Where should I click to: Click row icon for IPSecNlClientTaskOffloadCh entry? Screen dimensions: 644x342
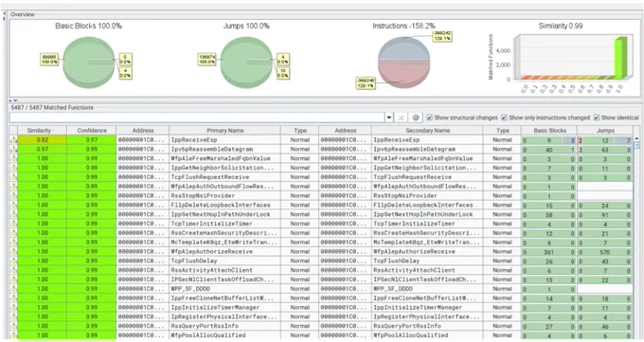pos(13,279)
